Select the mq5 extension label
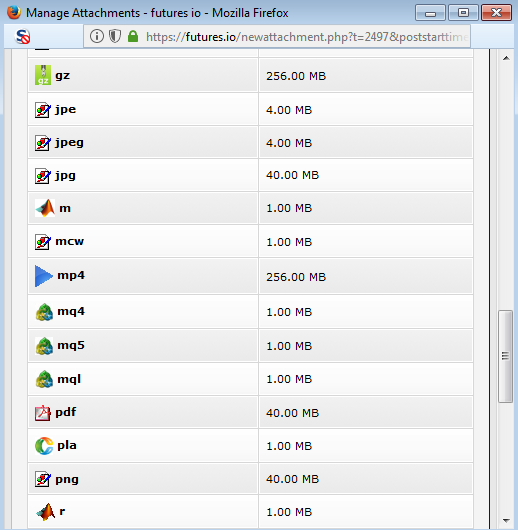The height and width of the screenshot is (530, 518). (x=71, y=345)
